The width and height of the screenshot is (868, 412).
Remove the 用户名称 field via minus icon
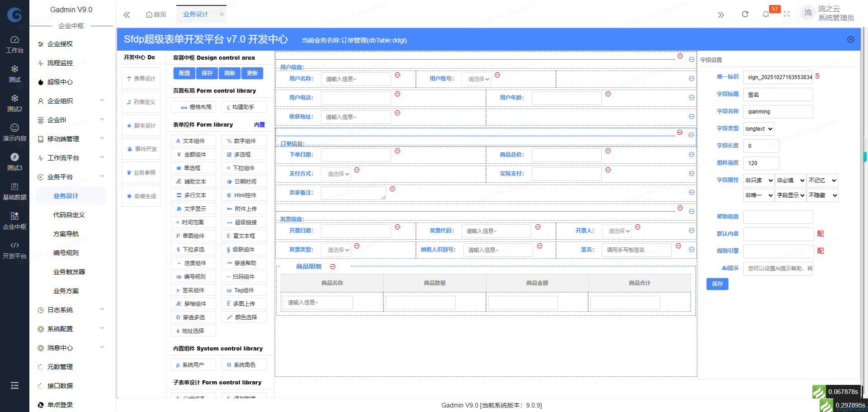pos(397,75)
